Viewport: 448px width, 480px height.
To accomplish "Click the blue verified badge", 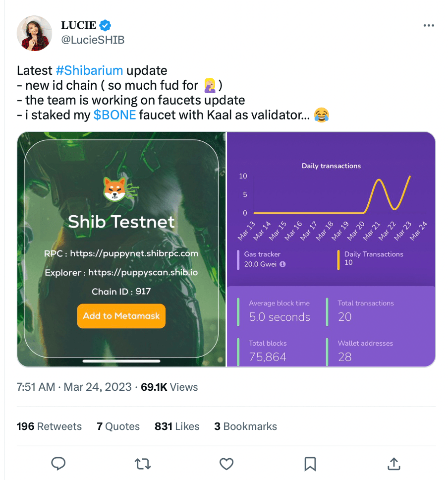I will 105,25.
